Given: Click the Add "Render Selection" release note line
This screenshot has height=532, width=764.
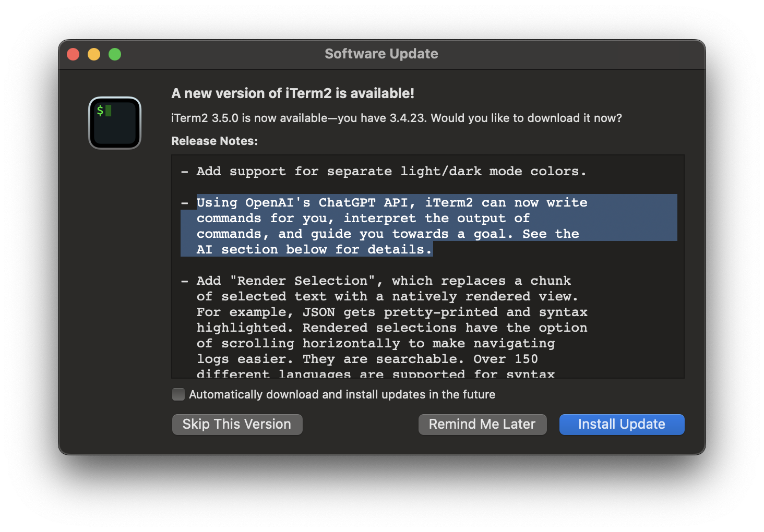Looking at the screenshot, I should click(x=384, y=281).
